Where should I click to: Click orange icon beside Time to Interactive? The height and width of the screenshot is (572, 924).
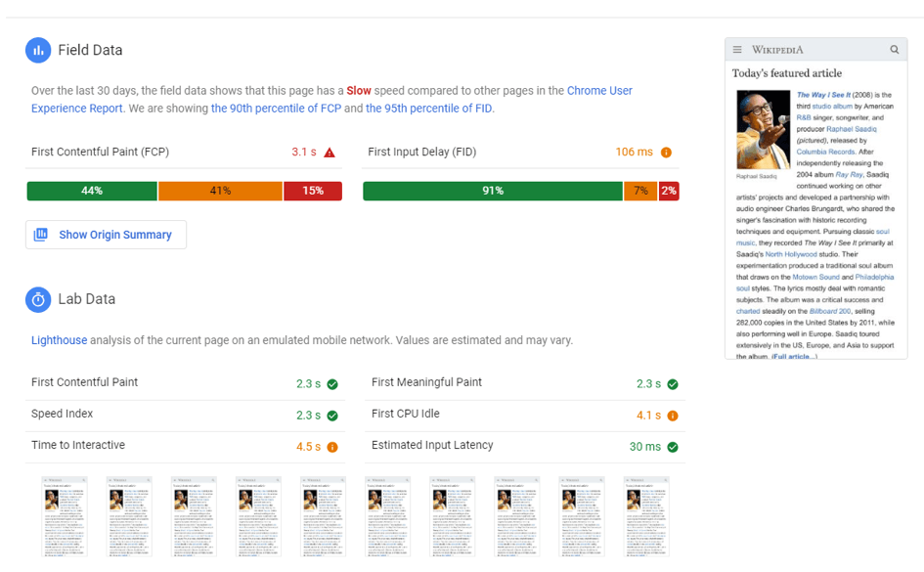[x=332, y=448]
